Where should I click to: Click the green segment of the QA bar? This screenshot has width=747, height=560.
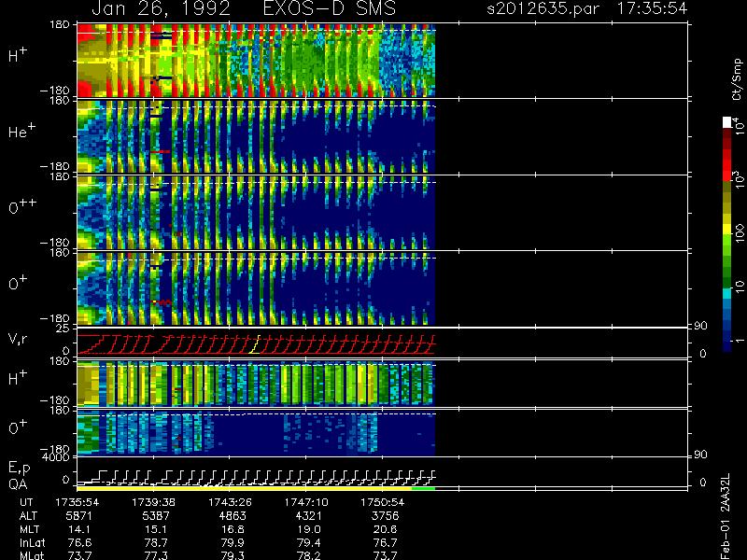(x=424, y=488)
